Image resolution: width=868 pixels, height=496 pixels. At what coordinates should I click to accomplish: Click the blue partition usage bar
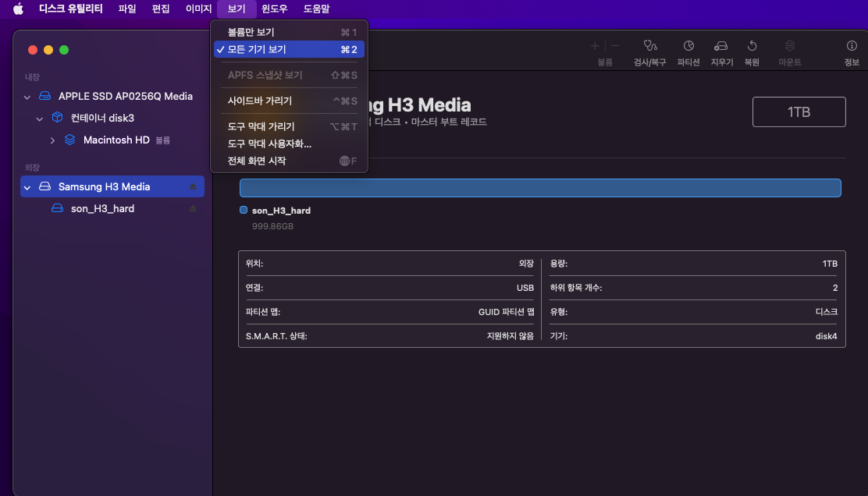tap(540, 188)
